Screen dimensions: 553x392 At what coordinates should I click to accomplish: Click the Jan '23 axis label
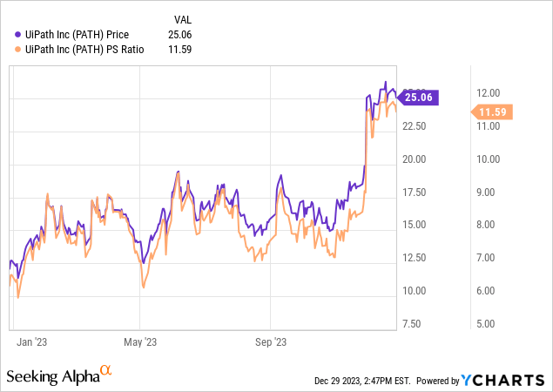point(31,341)
